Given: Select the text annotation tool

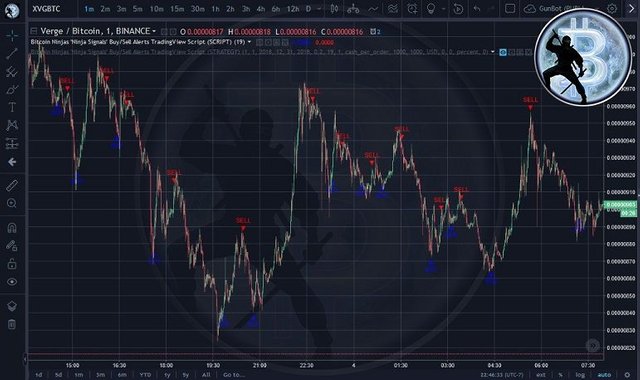Looking at the screenshot, I should [x=12, y=107].
